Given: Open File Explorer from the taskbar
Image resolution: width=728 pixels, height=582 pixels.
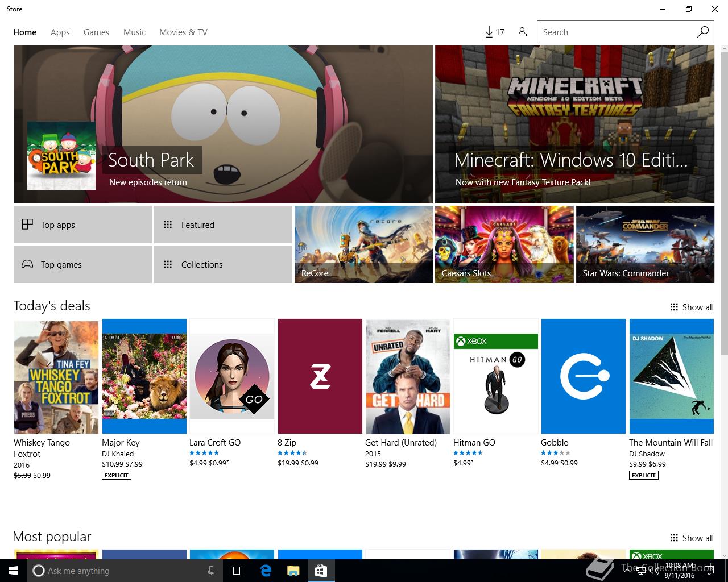Looking at the screenshot, I should [293, 571].
